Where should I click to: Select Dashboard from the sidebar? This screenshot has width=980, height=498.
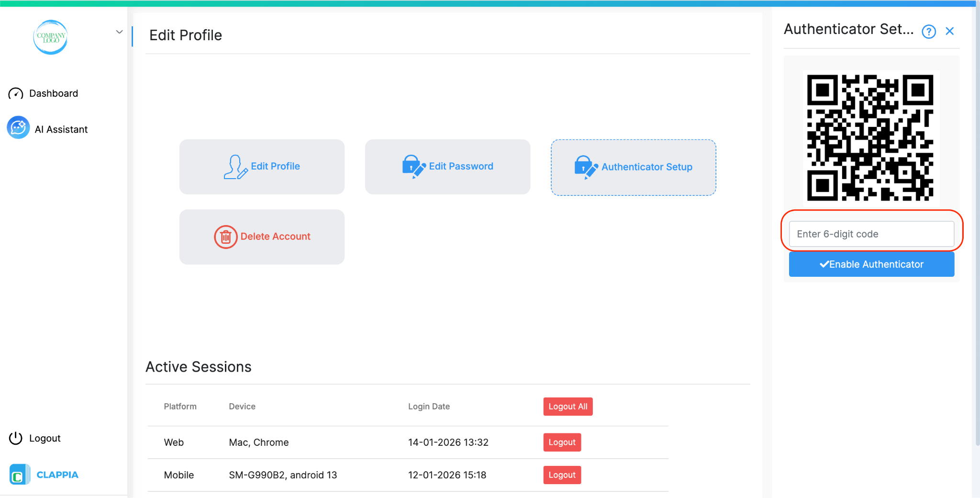(54, 93)
